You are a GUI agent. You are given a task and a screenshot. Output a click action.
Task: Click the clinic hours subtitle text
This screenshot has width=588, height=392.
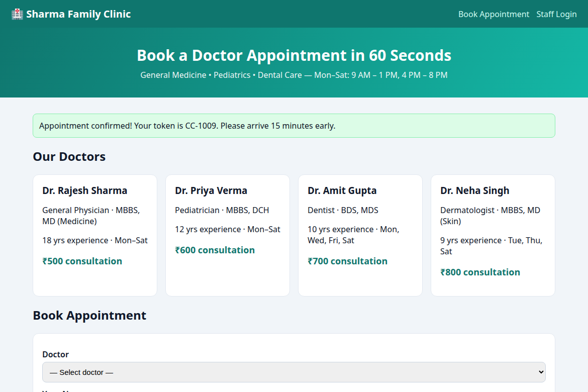(294, 75)
